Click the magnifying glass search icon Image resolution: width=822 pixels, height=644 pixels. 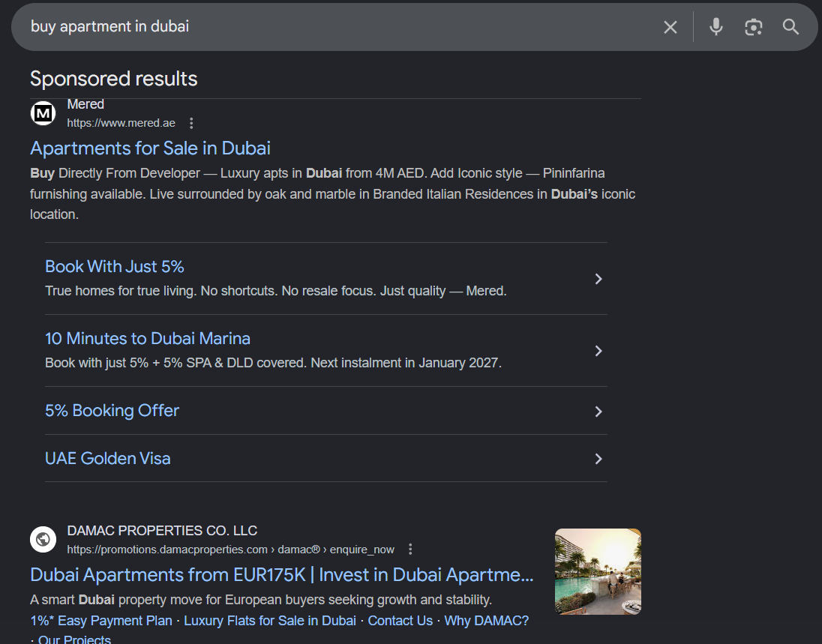coord(790,27)
